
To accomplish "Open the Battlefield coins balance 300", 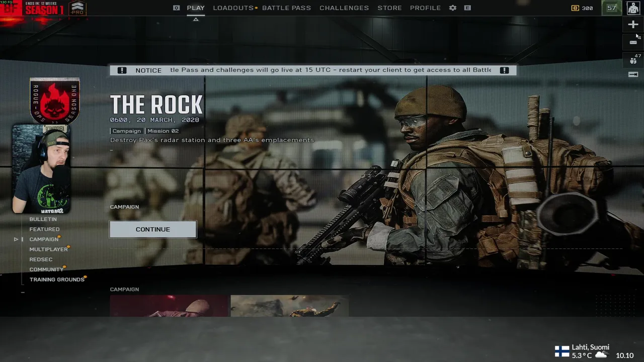I will [582, 8].
